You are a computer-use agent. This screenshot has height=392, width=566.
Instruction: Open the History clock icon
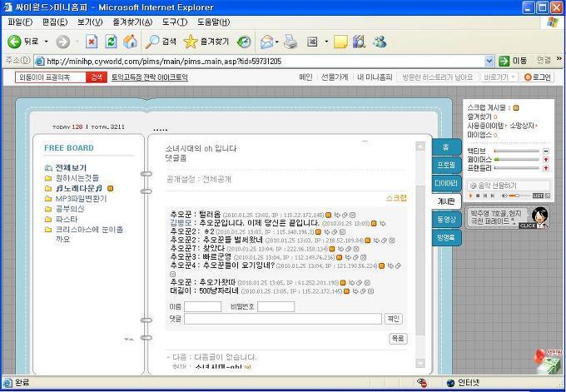[244, 42]
